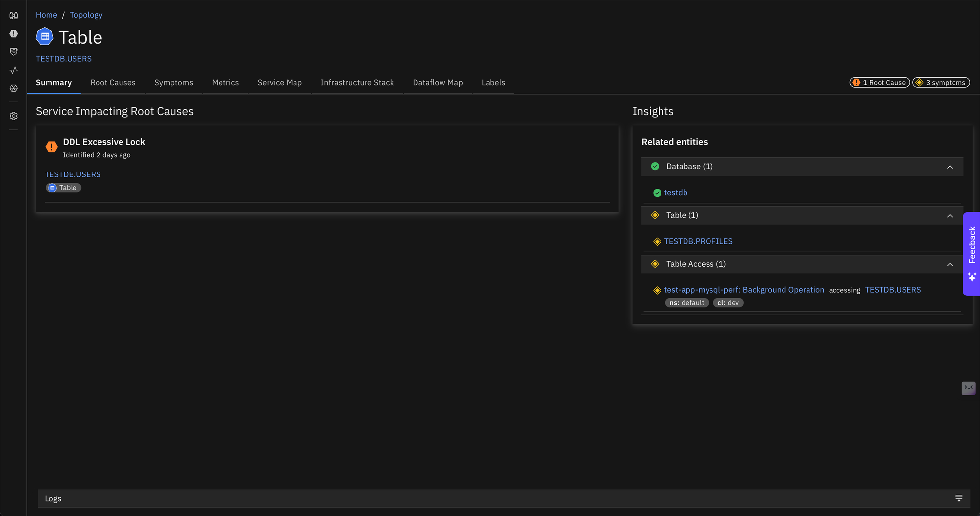Open the hexagonal topology icon in sidebar
This screenshot has width=980, height=516.
click(x=14, y=88)
